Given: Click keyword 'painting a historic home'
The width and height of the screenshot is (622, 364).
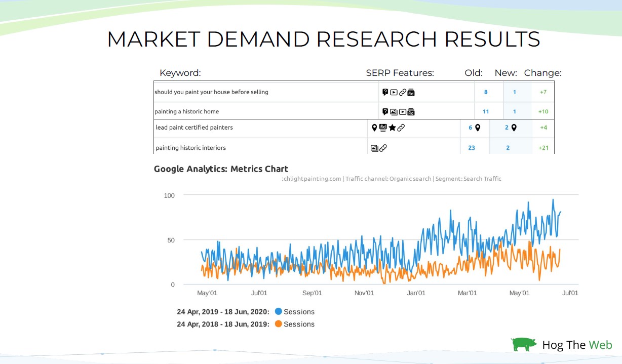Looking at the screenshot, I should 186,111.
